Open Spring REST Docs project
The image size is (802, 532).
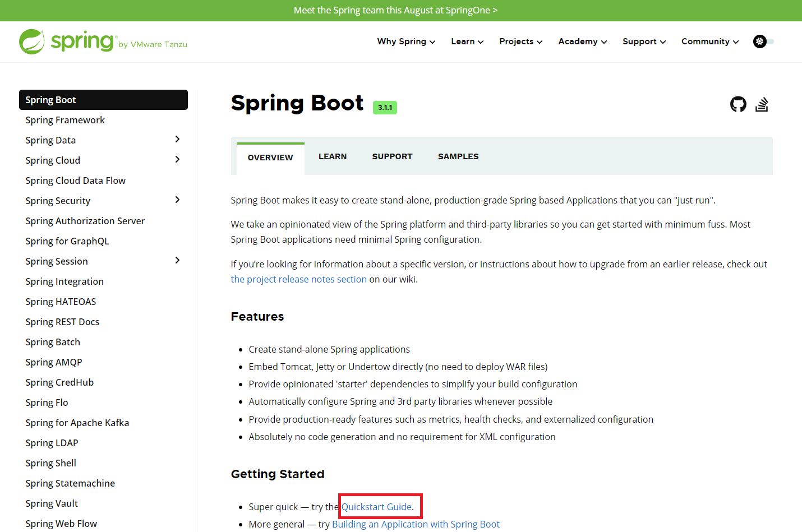[x=62, y=322]
